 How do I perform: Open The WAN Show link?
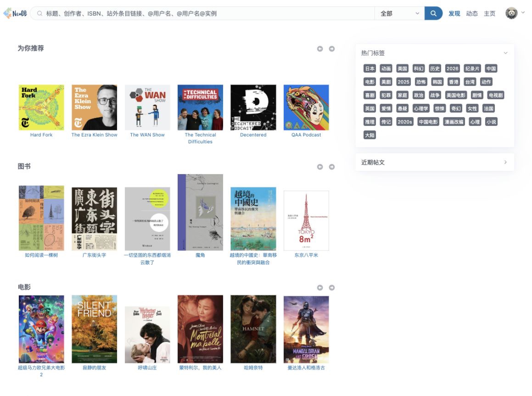147,135
